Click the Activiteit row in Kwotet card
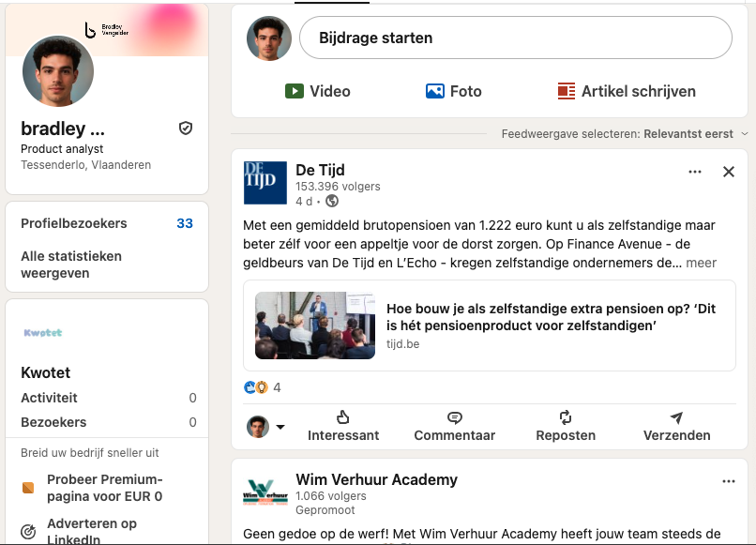 pyautogui.click(x=109, y=398)
